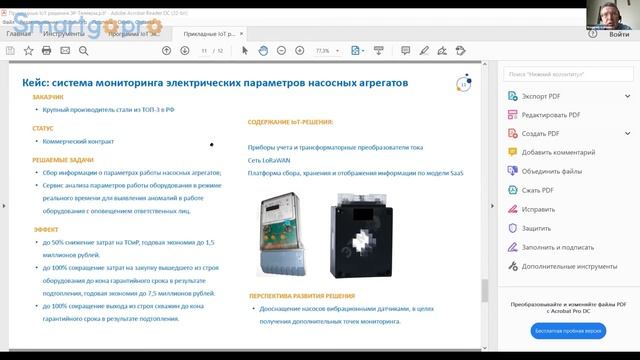Expand the left navigation pane arrow

[x=4, y=206]
